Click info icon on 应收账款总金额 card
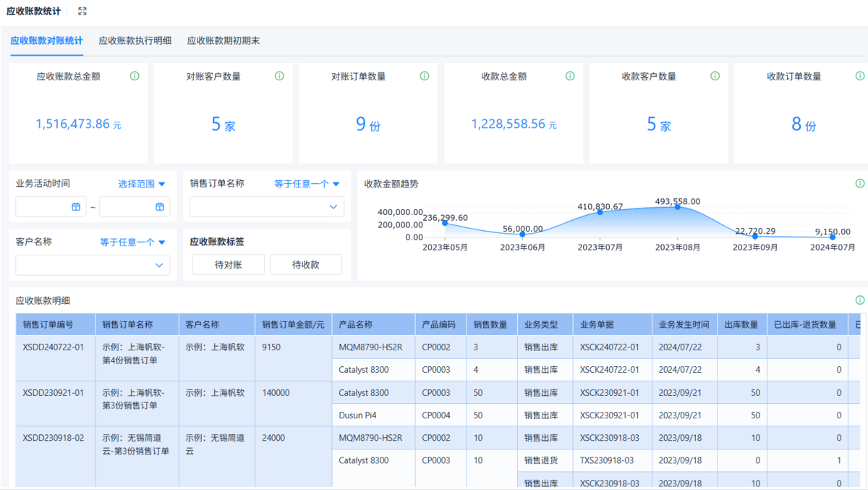 (x=135, y=76)
